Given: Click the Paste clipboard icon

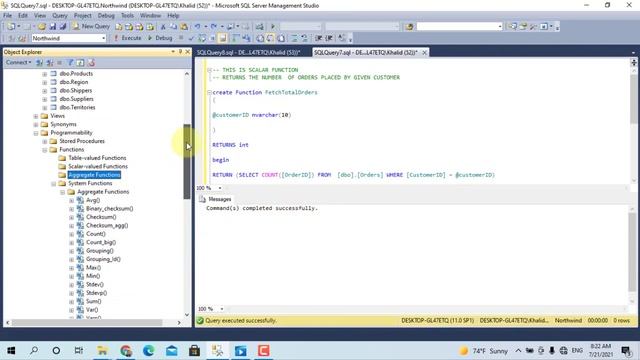Looking at the screenshot, I should point(184,27).
